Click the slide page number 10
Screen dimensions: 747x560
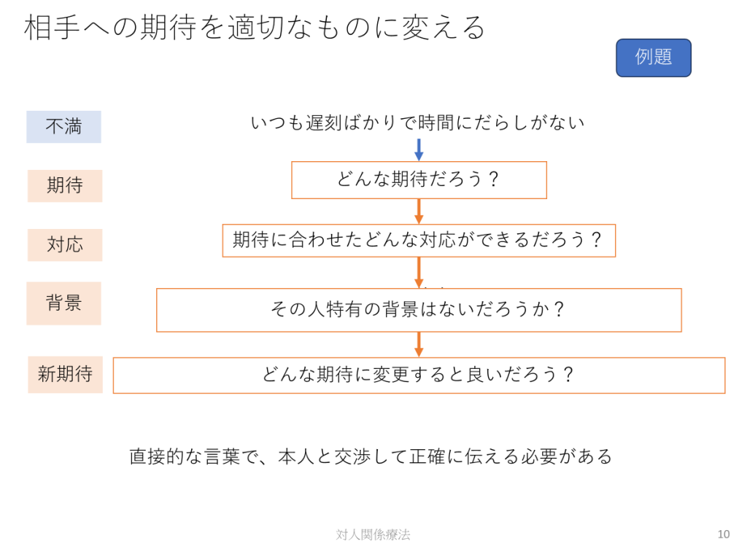pos(723,534)
